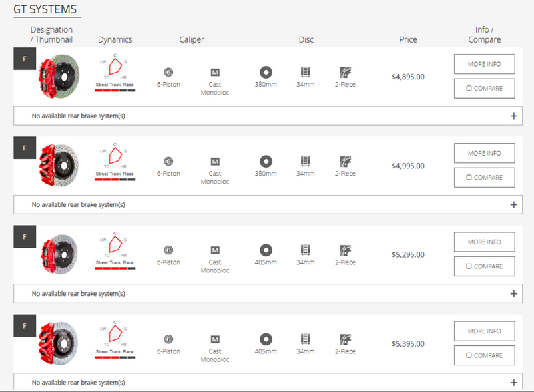
Task: Click the 405mm disc icon in the $5,295.00 row
Action: click(265, 250)
